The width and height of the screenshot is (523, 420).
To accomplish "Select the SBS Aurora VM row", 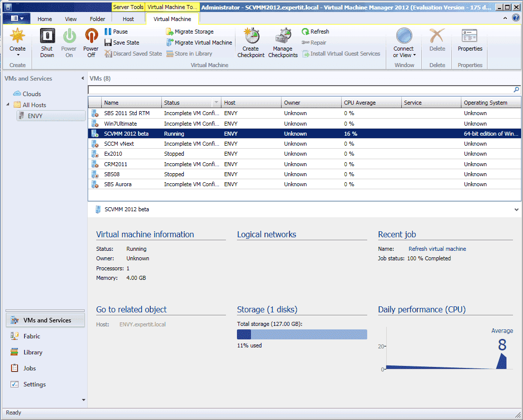I will click(304, 184).
